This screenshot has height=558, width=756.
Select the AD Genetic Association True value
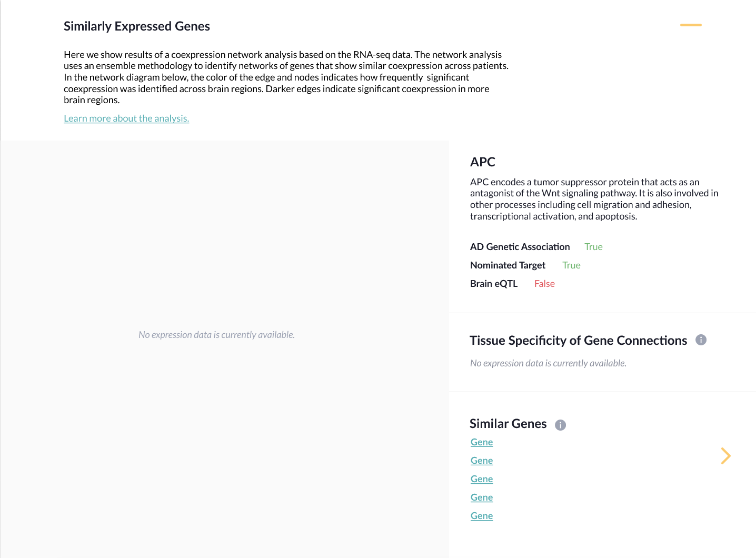tap(593, 246)
